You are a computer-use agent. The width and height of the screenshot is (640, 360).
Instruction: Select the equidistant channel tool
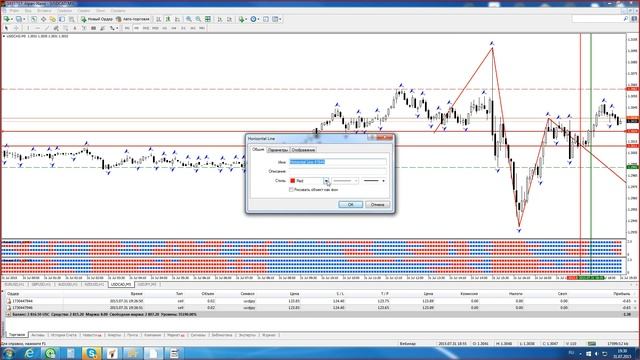click(56, 28)
